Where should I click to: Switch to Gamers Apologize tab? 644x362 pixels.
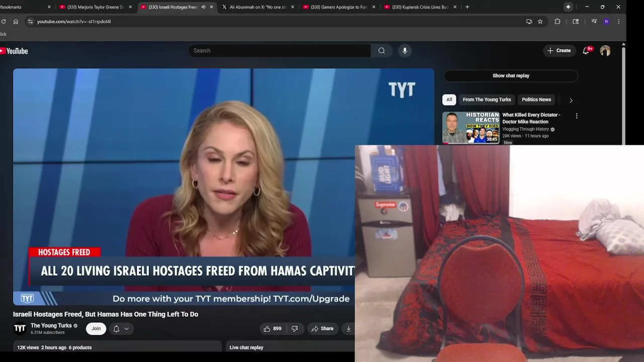pyautogui.click(x=339, y=7)
